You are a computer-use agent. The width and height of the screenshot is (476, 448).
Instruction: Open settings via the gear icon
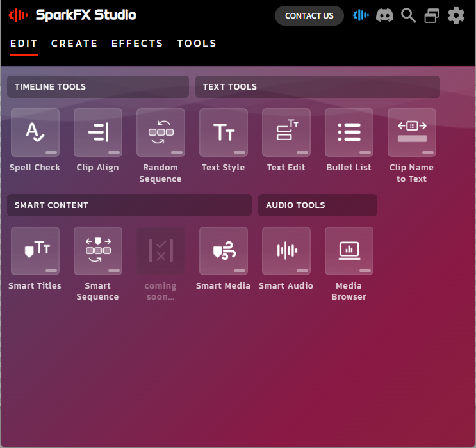[456, 15]
